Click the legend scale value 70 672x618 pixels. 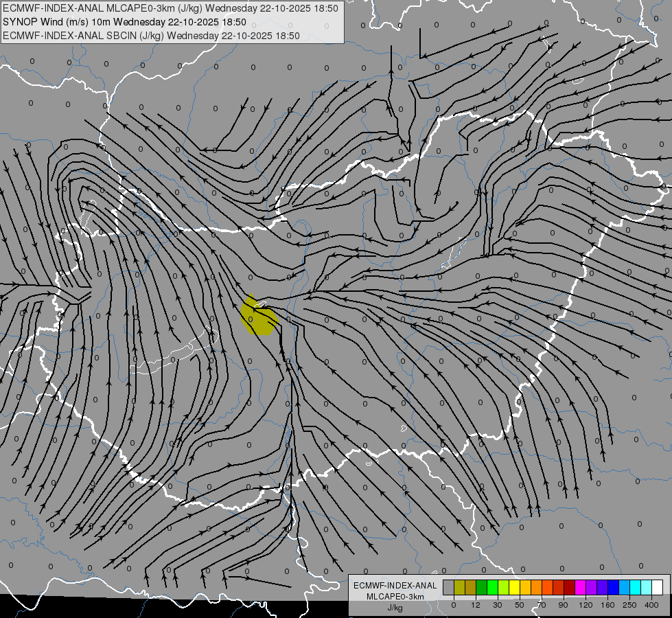click(542, 605)
